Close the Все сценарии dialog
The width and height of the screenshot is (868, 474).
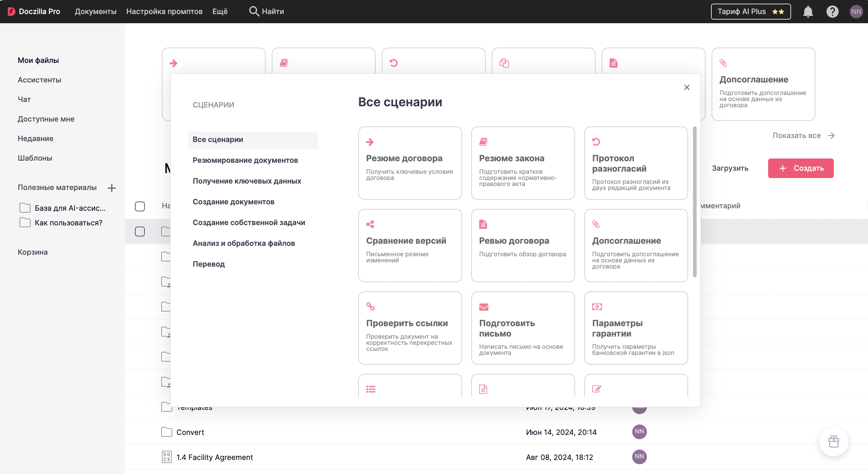(x=687, y=87)
